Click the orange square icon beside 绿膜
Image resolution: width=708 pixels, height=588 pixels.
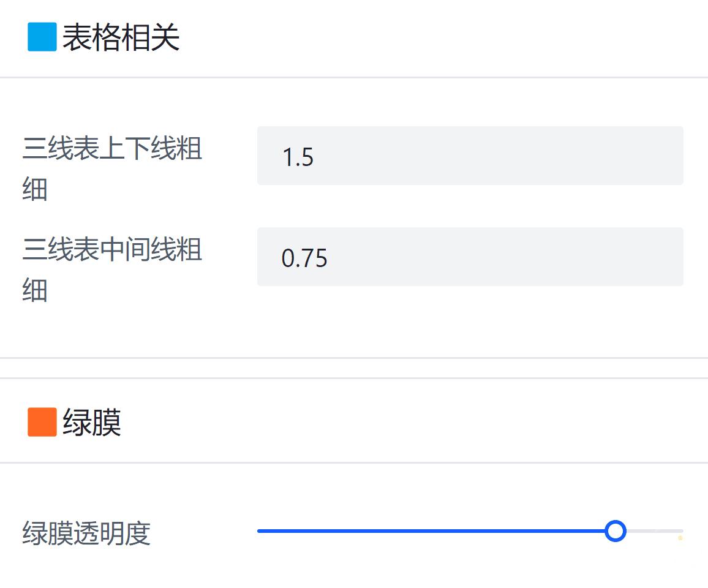point(42,422)
